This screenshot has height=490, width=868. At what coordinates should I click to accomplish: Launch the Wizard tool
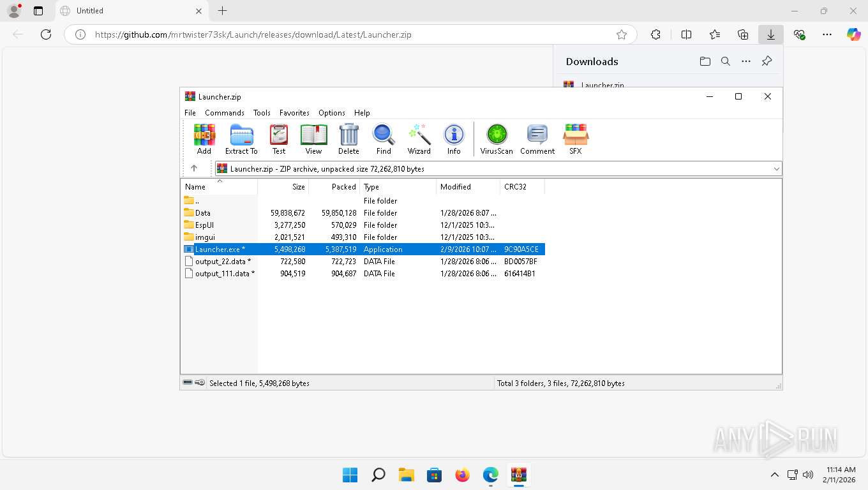[419, 139]
